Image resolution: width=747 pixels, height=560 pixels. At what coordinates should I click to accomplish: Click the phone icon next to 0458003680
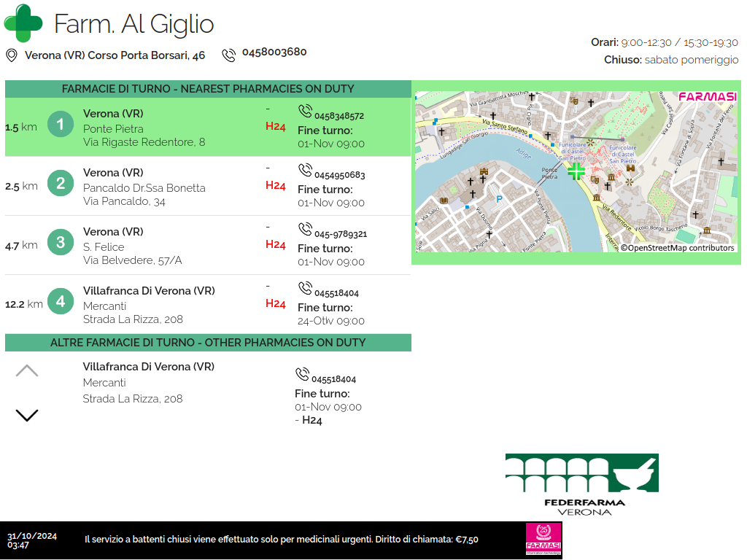coord(229,55)
